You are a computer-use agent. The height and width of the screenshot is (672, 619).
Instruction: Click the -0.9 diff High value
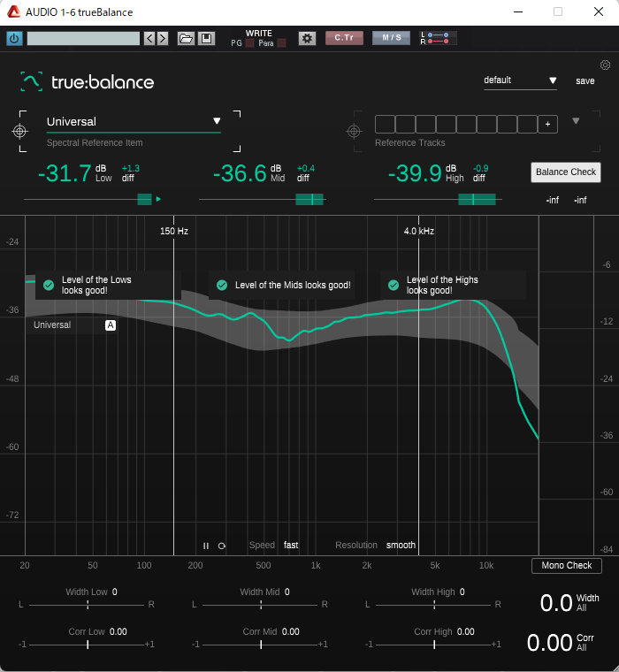pyautogui.click(x=480, y=168)
